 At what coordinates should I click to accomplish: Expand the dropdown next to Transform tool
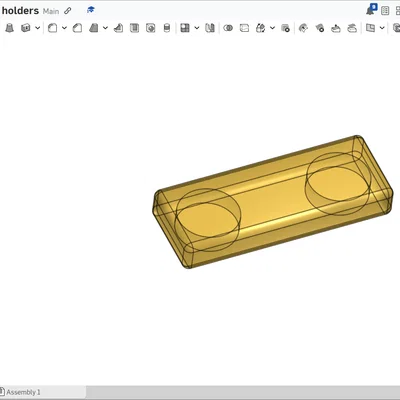pyautogui.click(x=272, y=28)
